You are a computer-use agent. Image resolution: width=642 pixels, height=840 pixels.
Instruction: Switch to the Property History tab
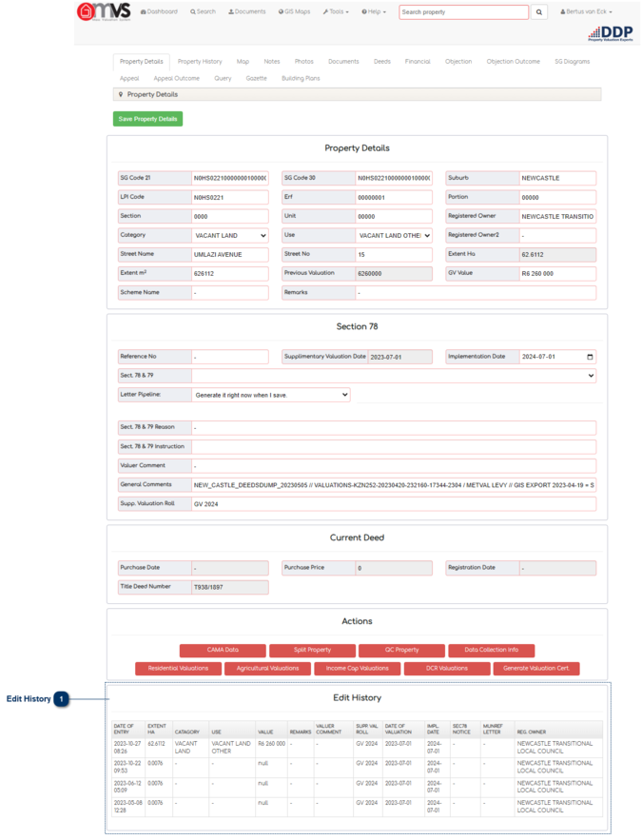pyautogui.click(x=200, y=62)
